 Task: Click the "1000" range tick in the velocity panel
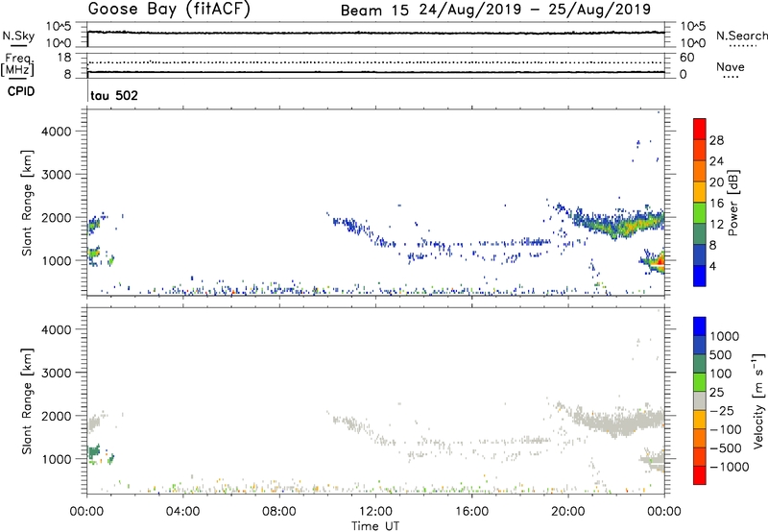pos(57,459)
